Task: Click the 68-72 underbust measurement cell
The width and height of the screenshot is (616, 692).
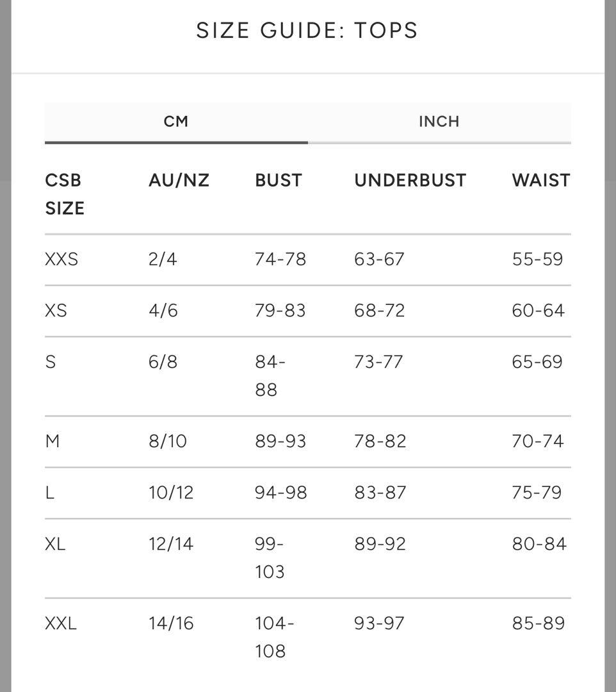Action: [x=380, y=311]
